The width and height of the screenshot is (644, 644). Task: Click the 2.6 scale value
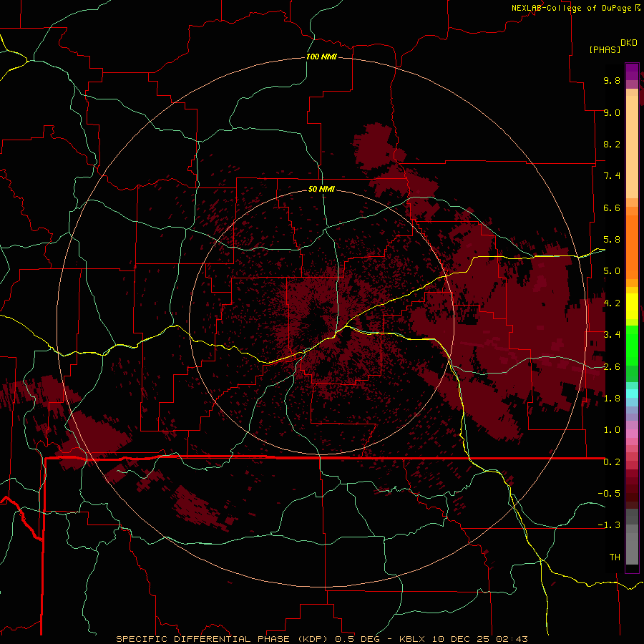[x=612, y=367]
